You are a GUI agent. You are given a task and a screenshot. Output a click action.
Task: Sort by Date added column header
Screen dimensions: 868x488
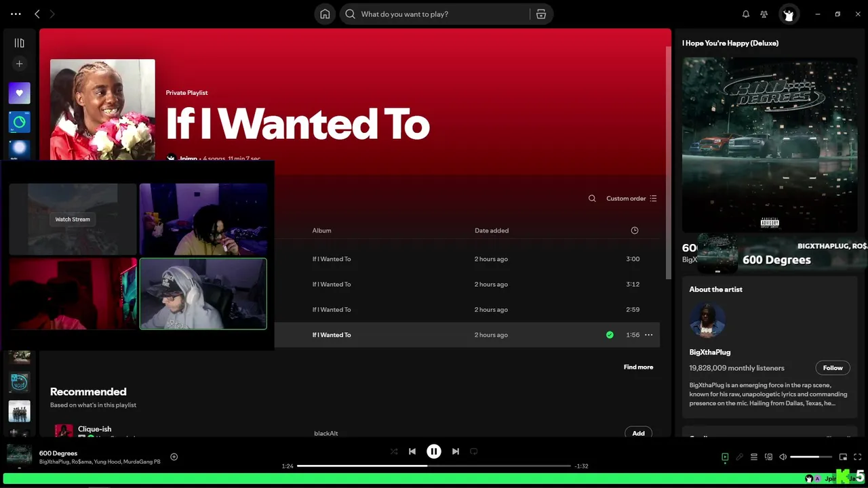[x=492, y=230]
